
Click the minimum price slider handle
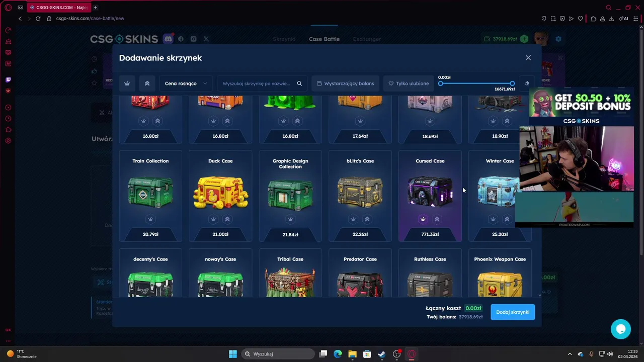(x=441, y=83)
